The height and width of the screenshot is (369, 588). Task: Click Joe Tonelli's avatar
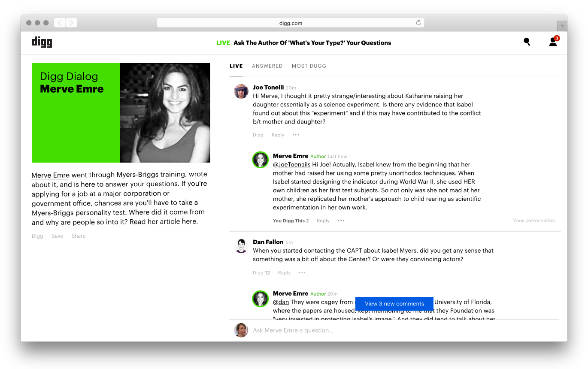point(241,91)
